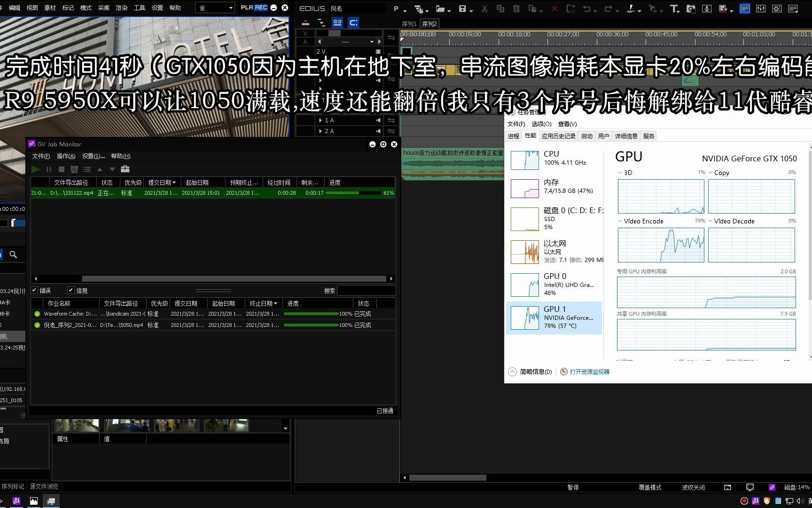Click the timeline scale slider handle

[x=334, y=33]
